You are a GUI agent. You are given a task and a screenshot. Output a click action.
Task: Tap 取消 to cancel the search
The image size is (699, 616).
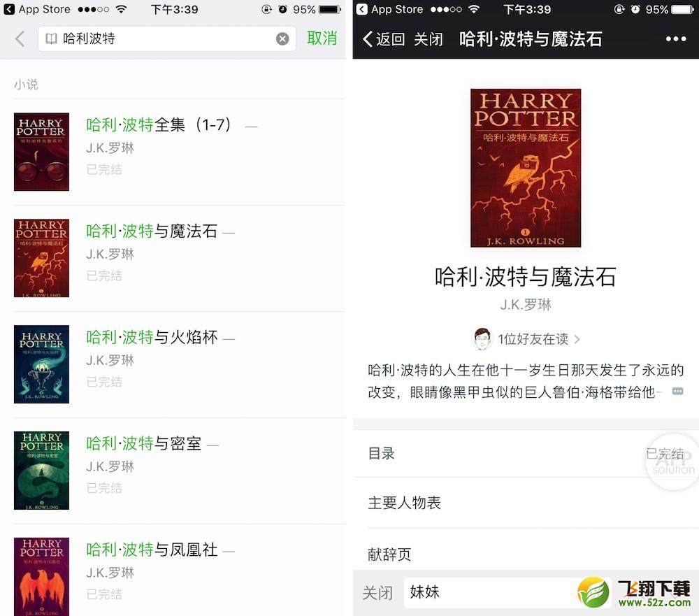[x=322, y=38]
